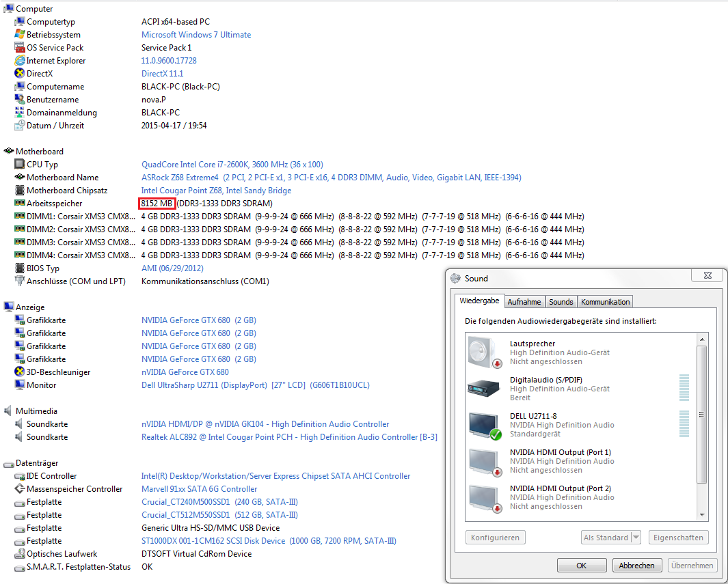Click the Multimedia speaker icon
The image size is (728, 584).
tap(8, 411)
